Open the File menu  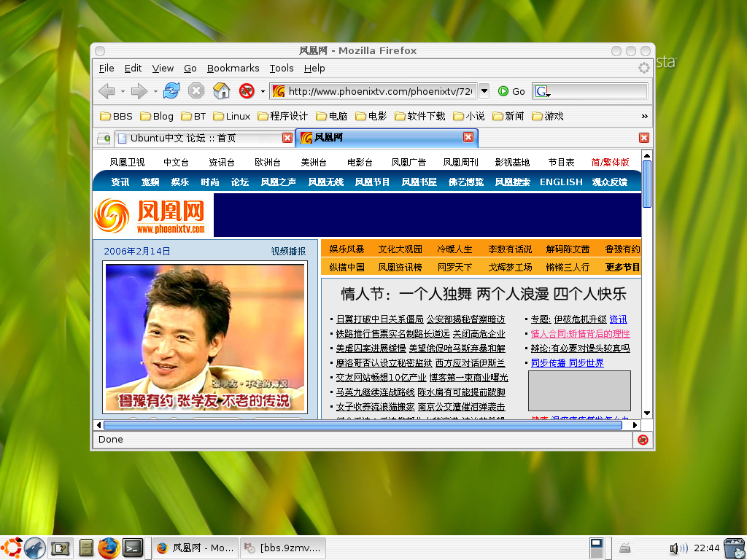(107, 68)
